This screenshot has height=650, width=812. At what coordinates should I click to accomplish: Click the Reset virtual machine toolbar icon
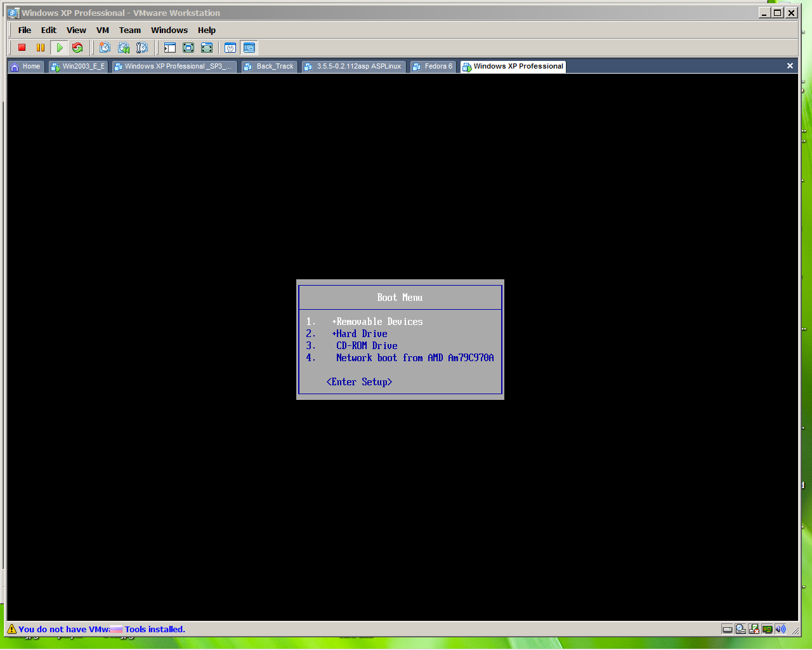click(77, 48)
